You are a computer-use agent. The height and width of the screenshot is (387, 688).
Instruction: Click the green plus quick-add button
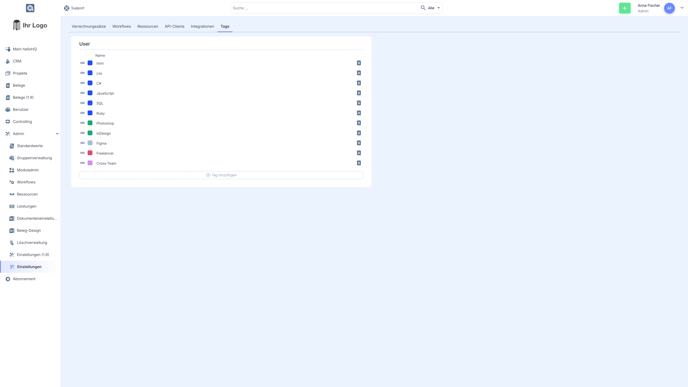[x=624, y=8]
